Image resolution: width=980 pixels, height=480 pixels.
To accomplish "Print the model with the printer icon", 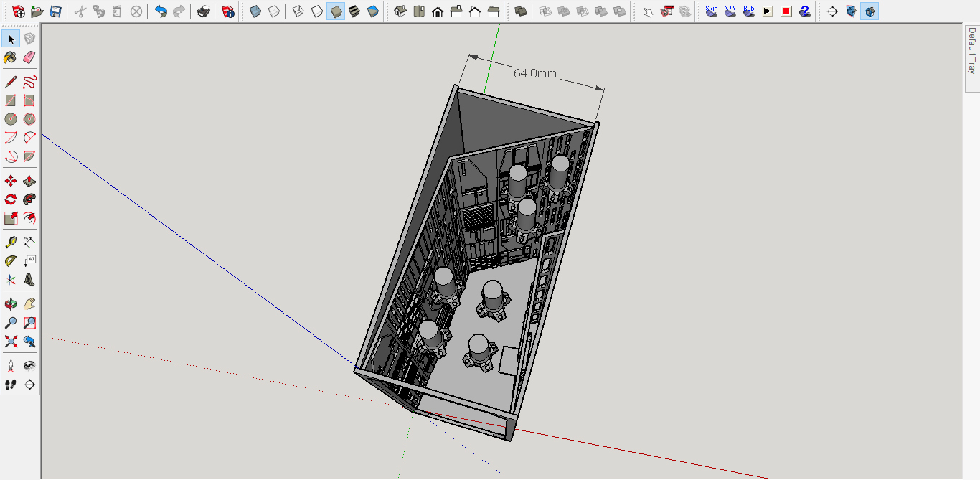I will pos(204,11).
